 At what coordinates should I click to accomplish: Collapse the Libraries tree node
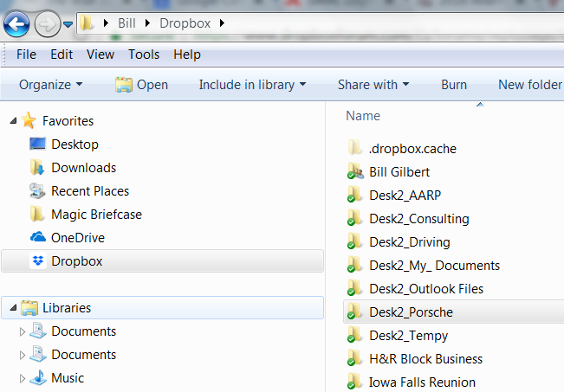[x=12, y=308]
